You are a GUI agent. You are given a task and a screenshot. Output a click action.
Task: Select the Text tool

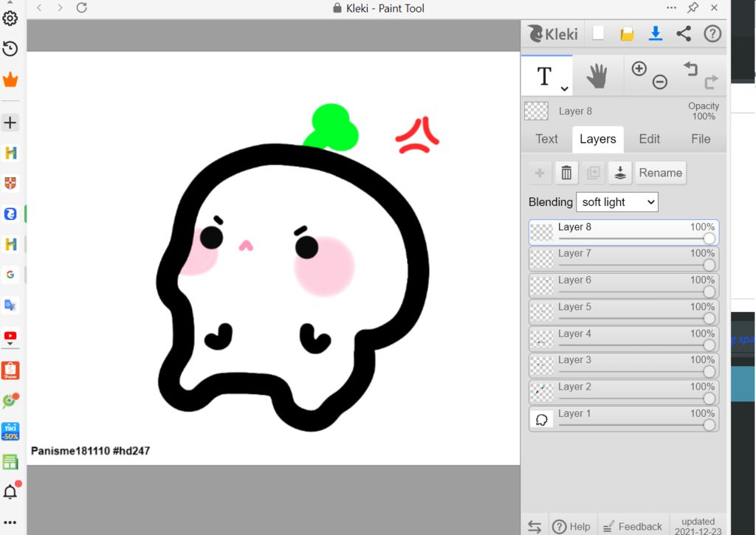tap(545, 76)
